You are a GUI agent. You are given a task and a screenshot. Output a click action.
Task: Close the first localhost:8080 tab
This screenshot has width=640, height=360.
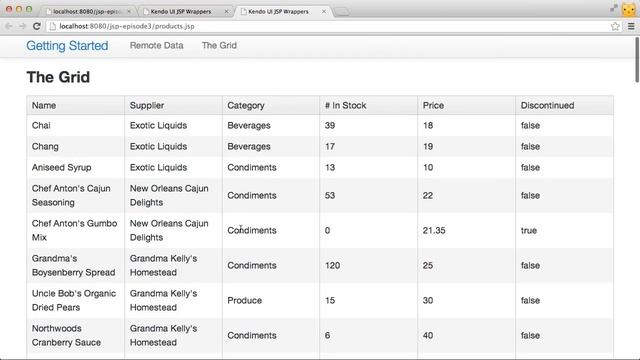pyautogui.click(x=129, y=11)
